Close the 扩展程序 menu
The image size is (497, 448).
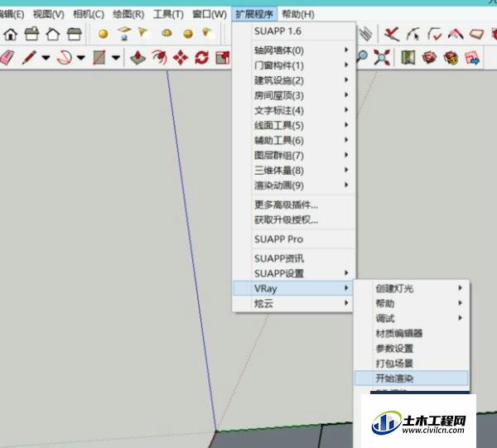[x=254, y=14]
